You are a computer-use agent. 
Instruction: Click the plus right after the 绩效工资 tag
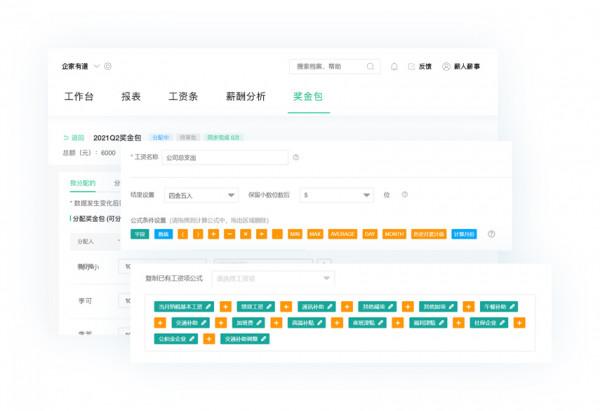click(286, 307)
